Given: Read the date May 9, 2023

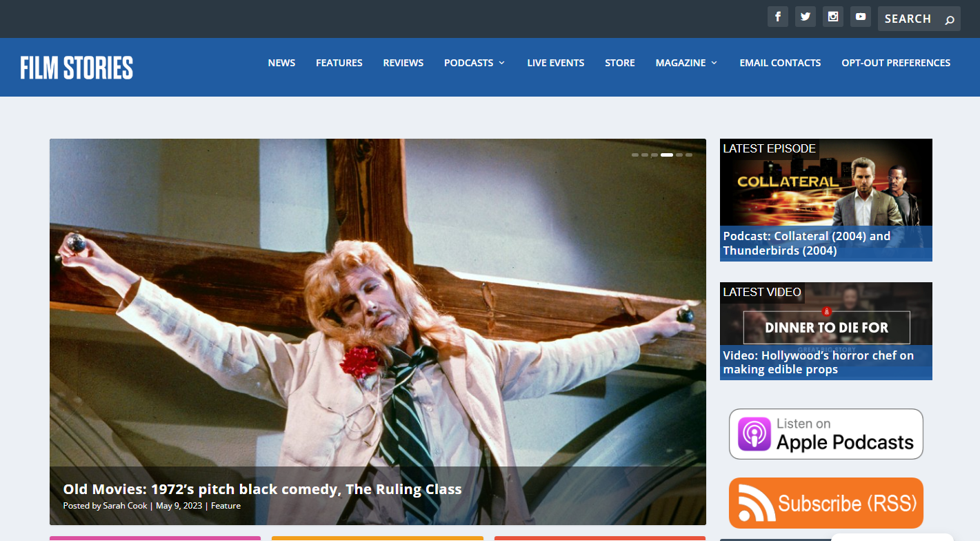Looking at the screenshot, I should [x=179, y=506].
